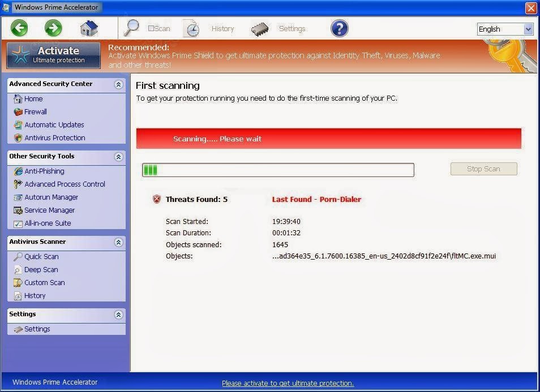Collapse the Other Security Tools section
Viewport: 540px width, 392px height.
click(118, 157)
